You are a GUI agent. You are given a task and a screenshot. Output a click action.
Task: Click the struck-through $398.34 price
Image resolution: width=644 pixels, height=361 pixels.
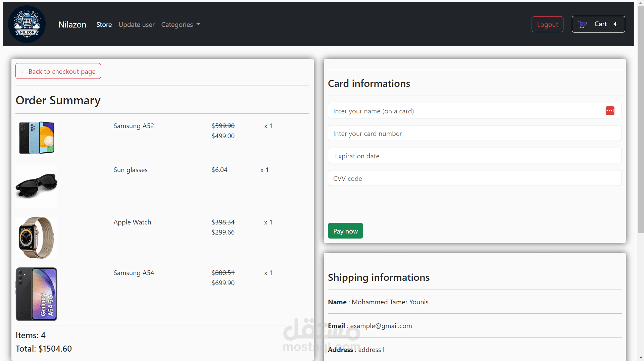(223, 222)
